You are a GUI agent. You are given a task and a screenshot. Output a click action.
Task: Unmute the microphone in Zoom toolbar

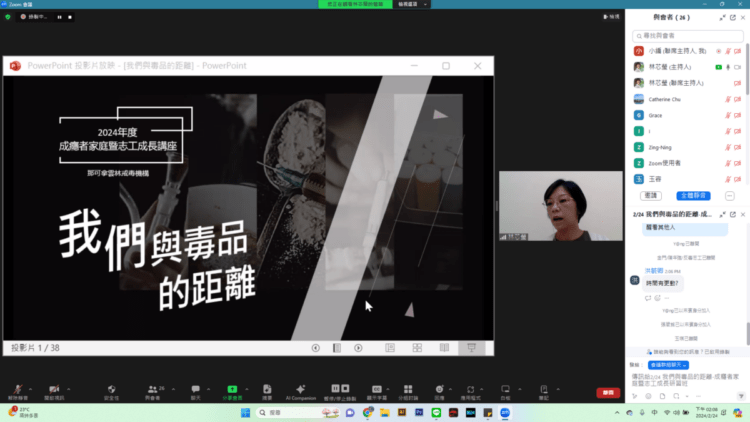[18, 391]
